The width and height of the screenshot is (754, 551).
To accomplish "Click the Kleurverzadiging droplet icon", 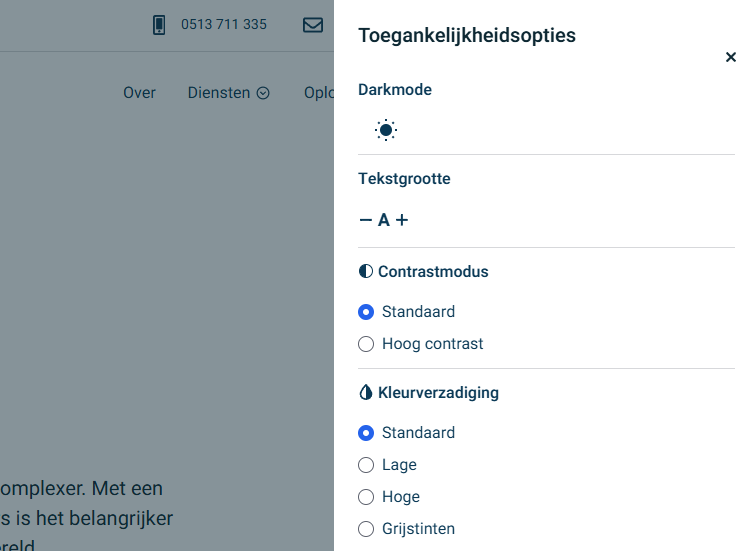I will click(x=366, y=393).
